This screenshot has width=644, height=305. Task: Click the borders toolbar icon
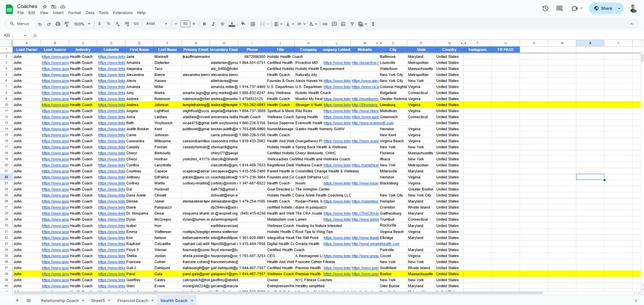(253, 24)
